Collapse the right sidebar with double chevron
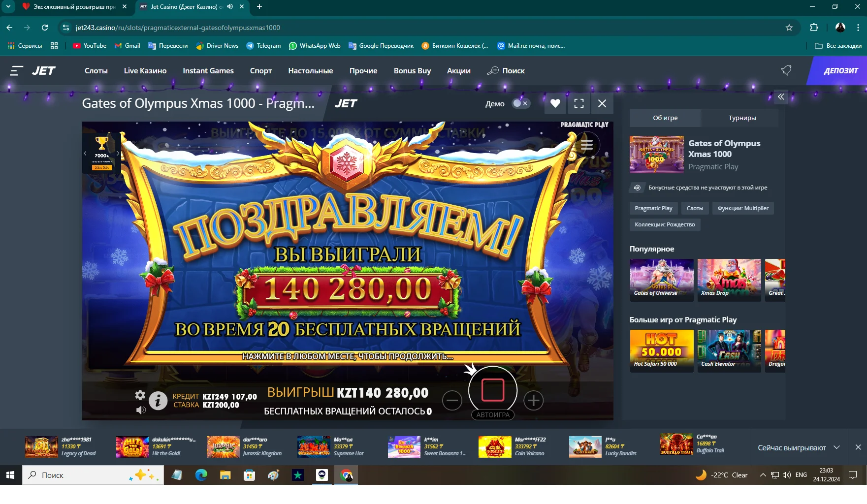Image resolution: width=867 pixels, height=504 pixels. coord(781,97)
